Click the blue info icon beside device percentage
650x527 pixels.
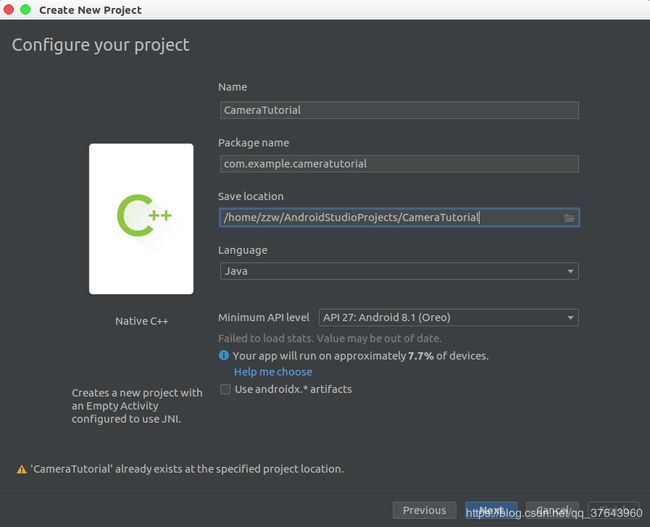(x=224, y=355)
